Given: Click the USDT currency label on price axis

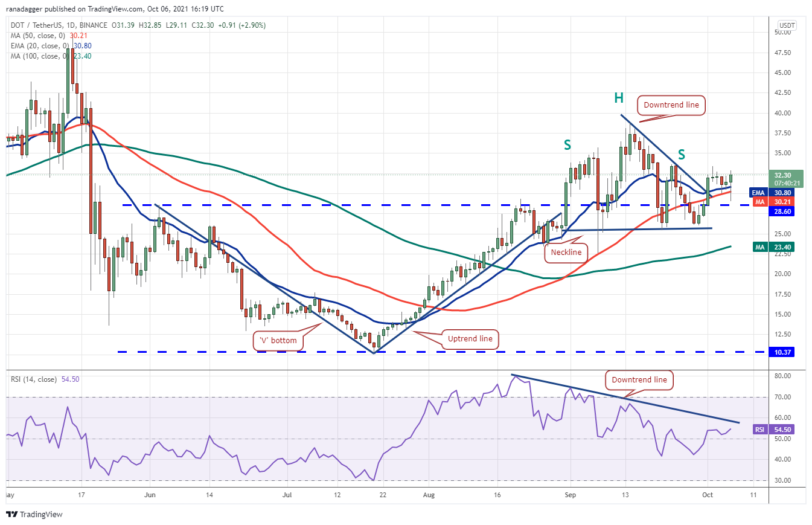Looking at the screenshot, I should point(787,25).
